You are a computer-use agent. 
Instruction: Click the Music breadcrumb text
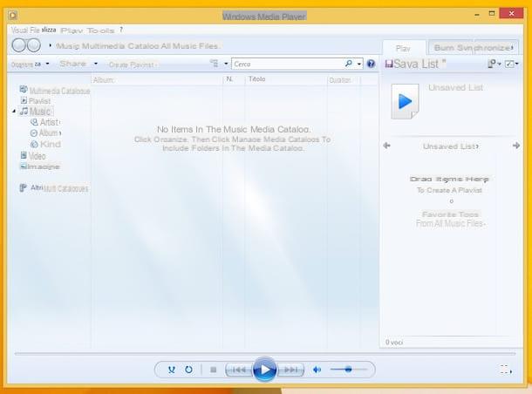tap(67, 46)
